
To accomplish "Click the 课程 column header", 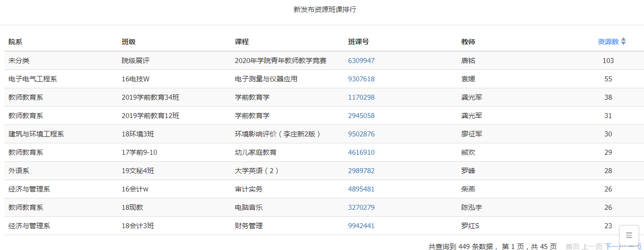I will [242, 42].
